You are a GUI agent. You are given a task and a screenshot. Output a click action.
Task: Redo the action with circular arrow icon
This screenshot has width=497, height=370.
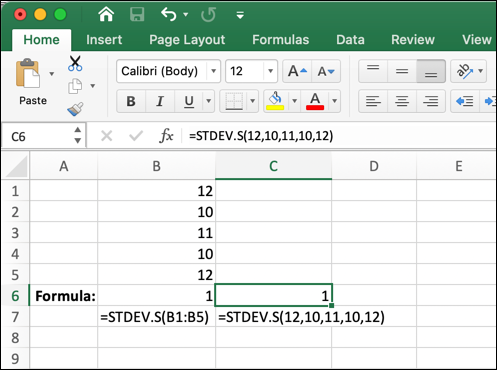(208, 15)
